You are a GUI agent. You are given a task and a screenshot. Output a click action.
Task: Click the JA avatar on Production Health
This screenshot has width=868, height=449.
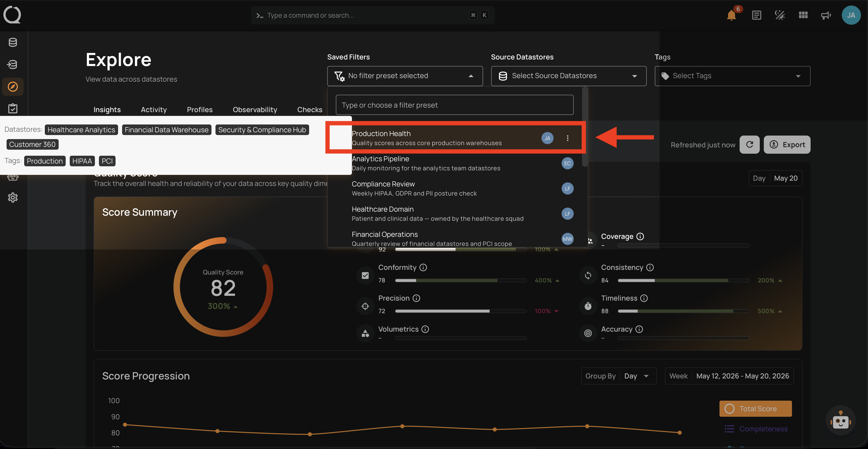pyautogui.click(x=547, y=138)
